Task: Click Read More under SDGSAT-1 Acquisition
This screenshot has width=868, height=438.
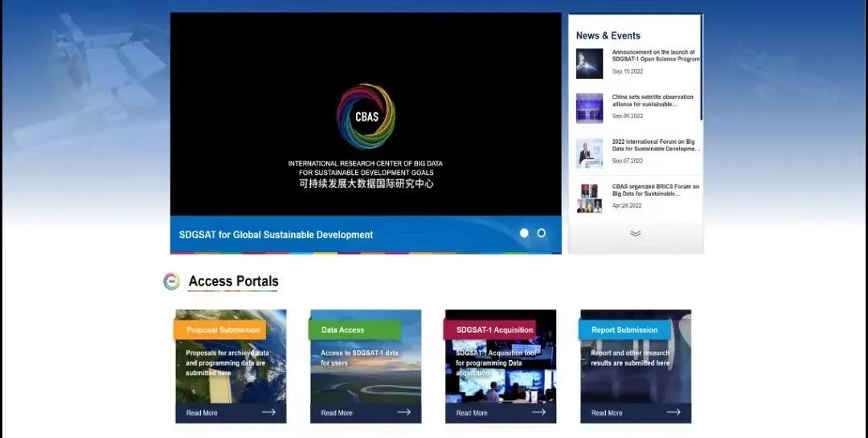Action: click(x=472, y=413)
